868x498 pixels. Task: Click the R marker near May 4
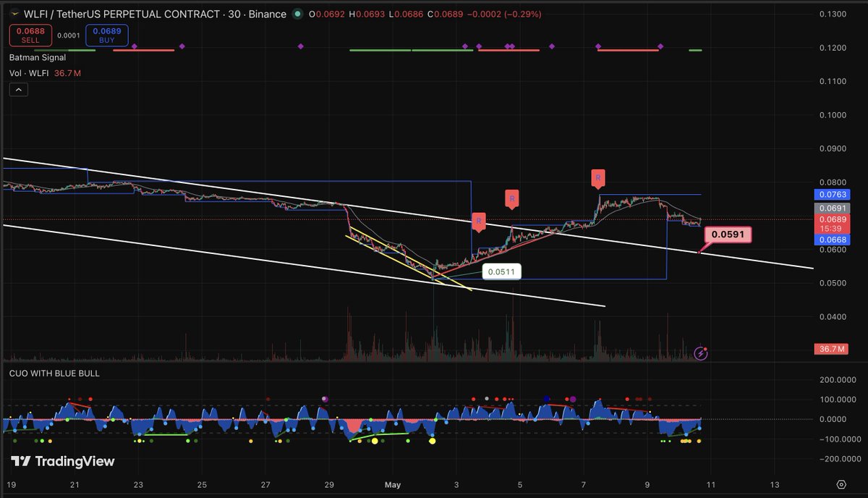coord(478,221)
